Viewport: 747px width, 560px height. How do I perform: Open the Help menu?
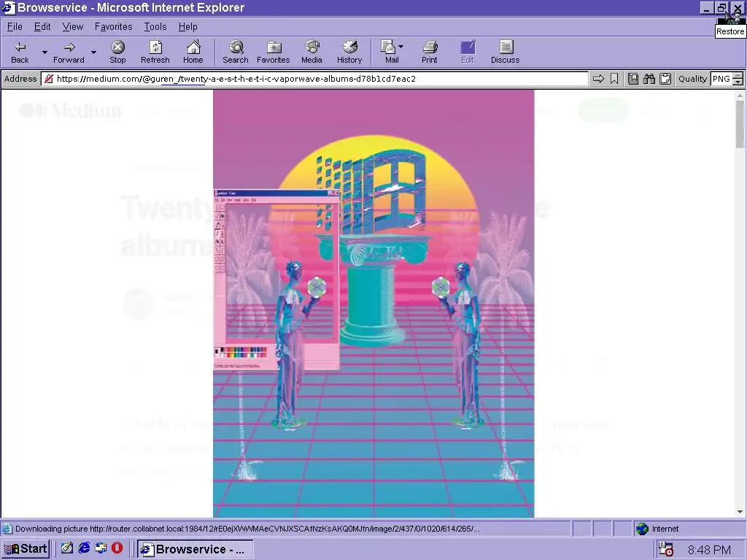(x=187, y=27)
